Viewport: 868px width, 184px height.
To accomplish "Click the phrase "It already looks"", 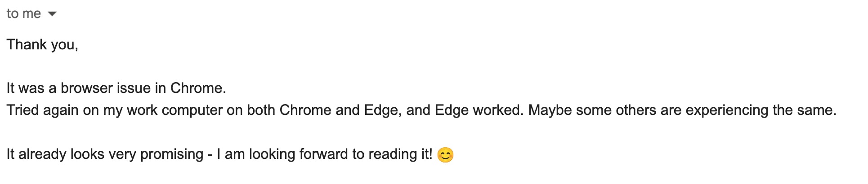I will pos(55,154).
